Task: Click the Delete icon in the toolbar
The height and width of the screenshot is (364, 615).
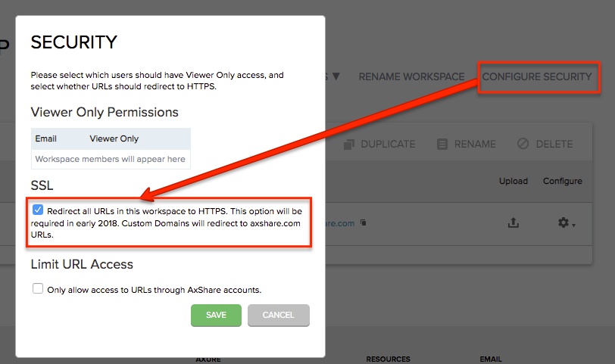Action: 523,144
